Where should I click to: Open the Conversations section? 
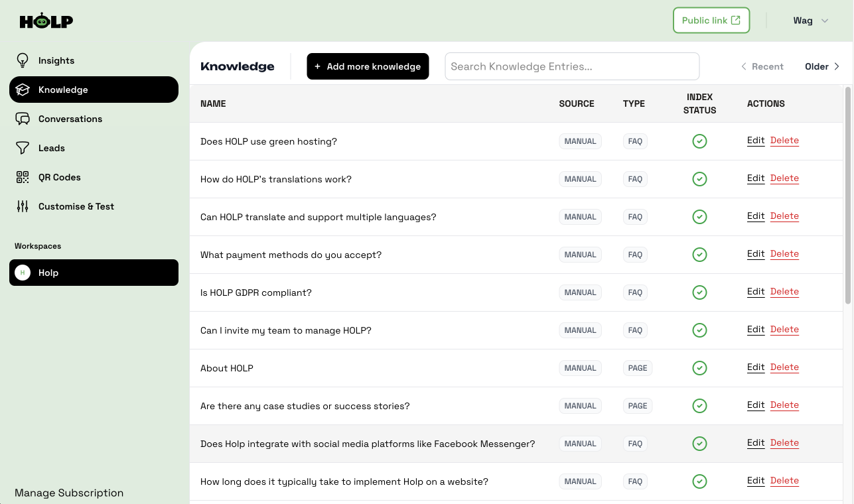pyautogui.click(x=94, y=119)
